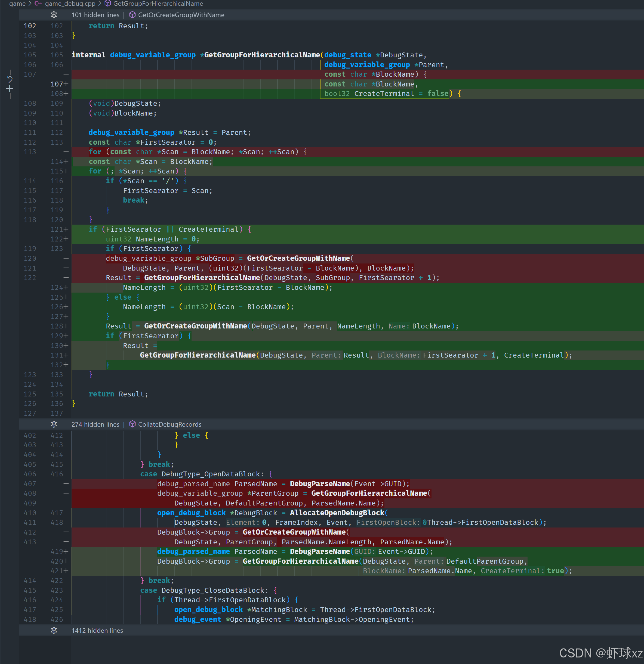
Task: Click the revert change arrow icon
Action: (x=10, y=79)
